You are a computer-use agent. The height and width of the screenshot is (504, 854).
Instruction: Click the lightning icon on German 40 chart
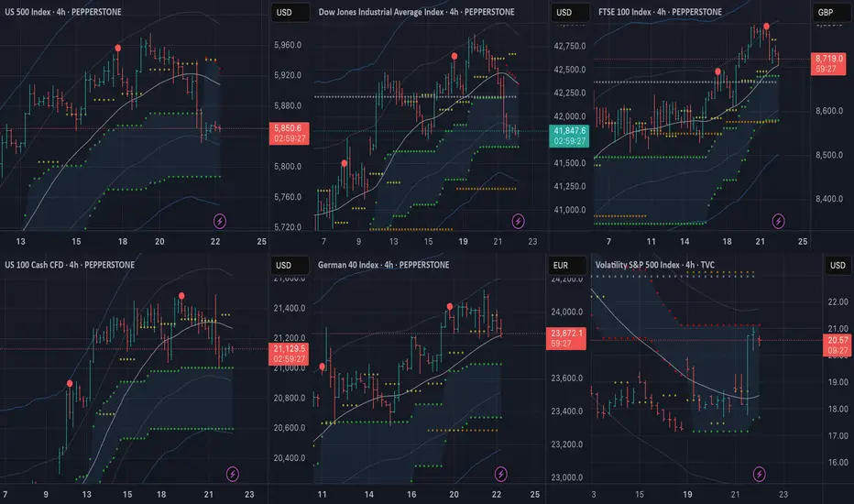pos(500,474)
